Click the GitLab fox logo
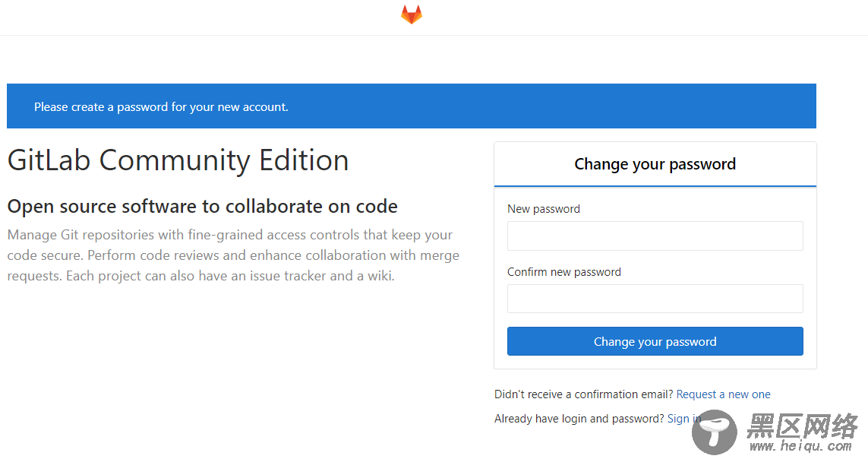868x459 pixels. (412, 15)
